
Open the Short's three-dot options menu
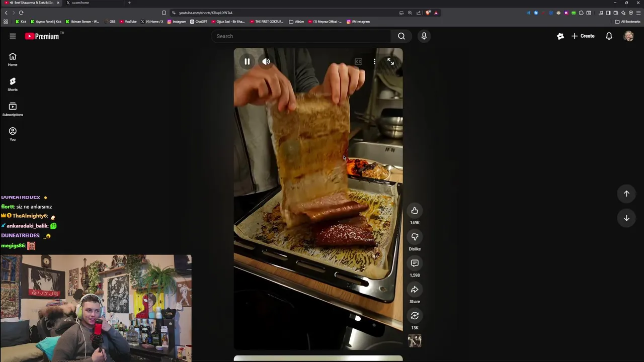[x=374, y=62]
